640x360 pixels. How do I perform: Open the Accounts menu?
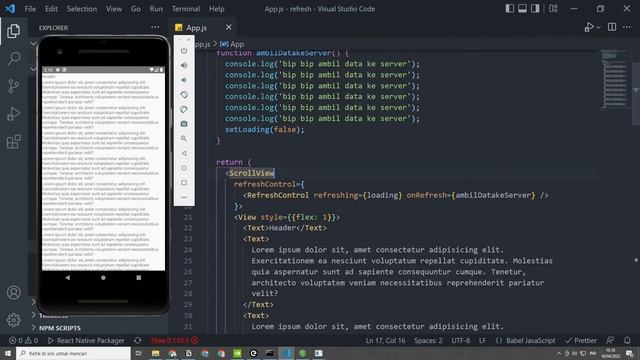tap(13, 292)
